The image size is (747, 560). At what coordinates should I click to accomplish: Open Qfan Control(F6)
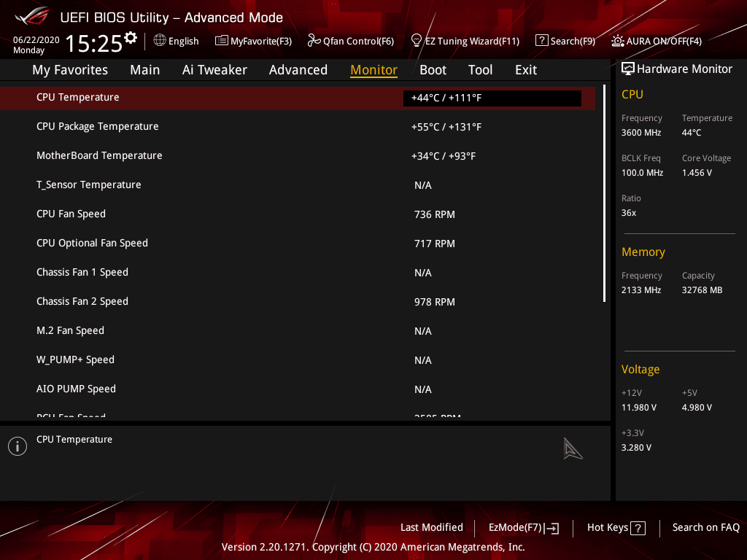[x=358, y=41]
